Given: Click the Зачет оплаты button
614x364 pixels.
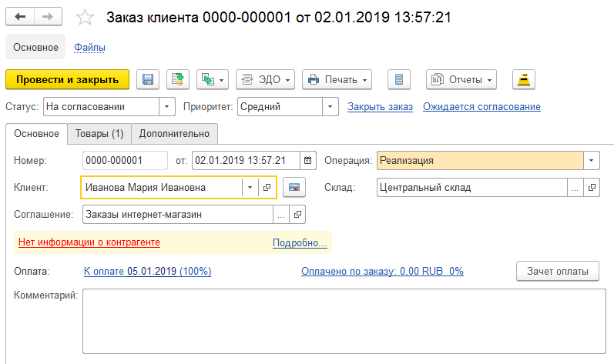Looking at the screenshot, I should pos(557,271).
